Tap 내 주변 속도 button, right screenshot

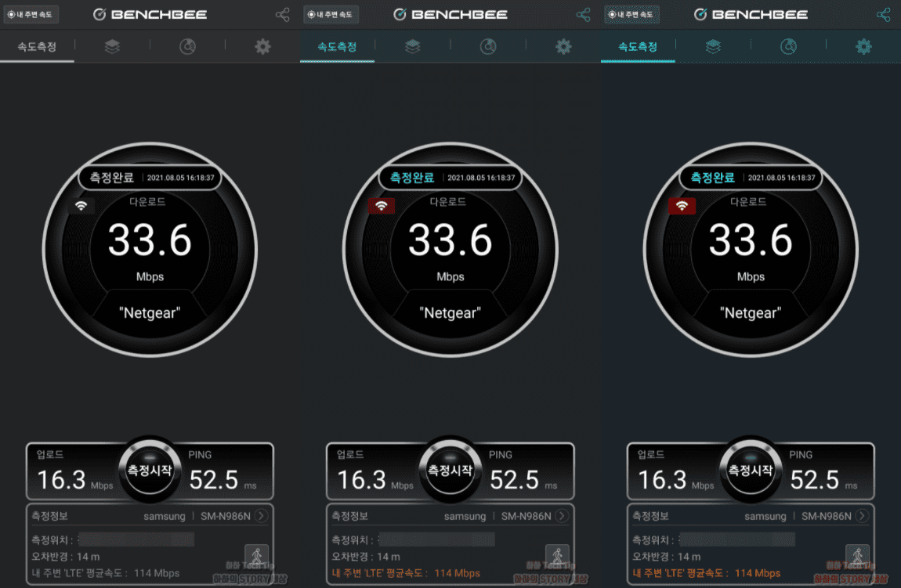point(631,14)
